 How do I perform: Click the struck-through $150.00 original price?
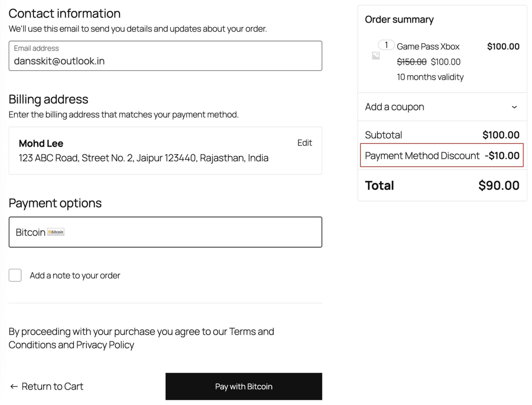click(412, 62)
